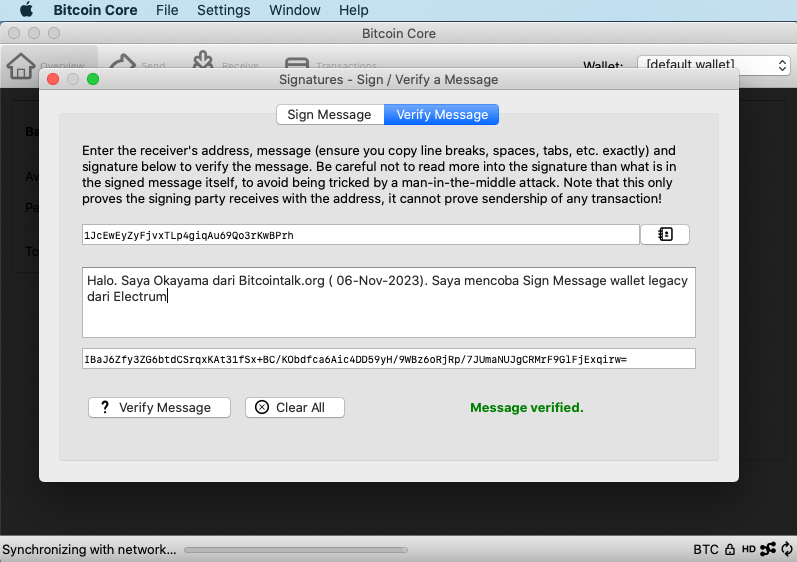Image resolution: width=797 pixels, height=562 pixels.
Task: Open the File menu
Action: (x=167, y=10)
